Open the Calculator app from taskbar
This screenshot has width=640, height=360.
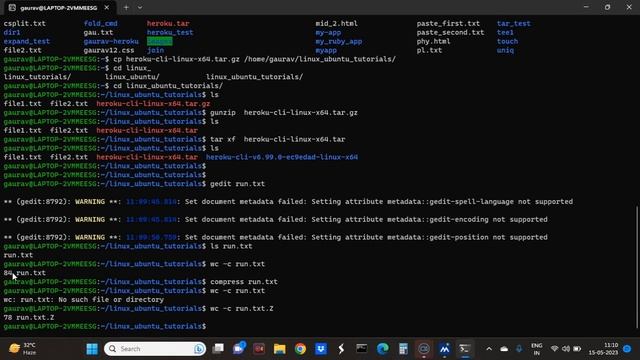pyautogui.click(x=403, y=349)
